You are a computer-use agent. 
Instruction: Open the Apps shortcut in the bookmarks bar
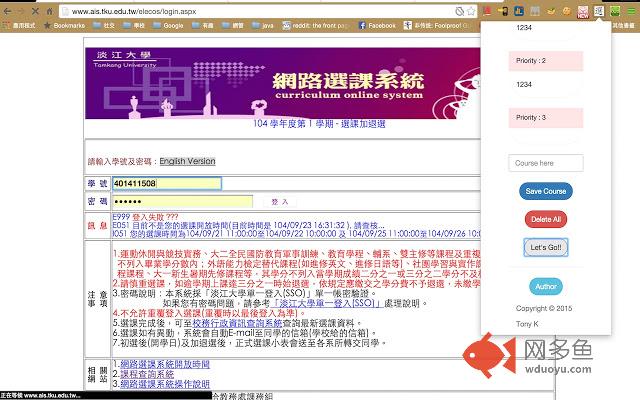[19, 25]
